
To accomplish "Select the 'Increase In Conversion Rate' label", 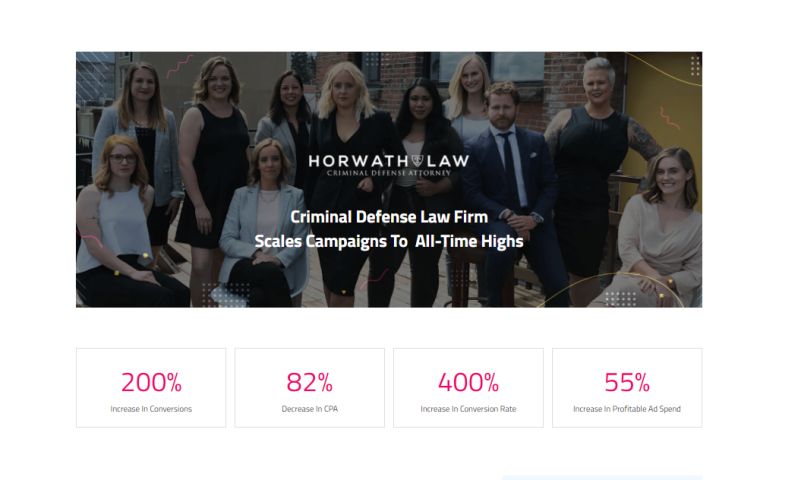I will [468, 409].
